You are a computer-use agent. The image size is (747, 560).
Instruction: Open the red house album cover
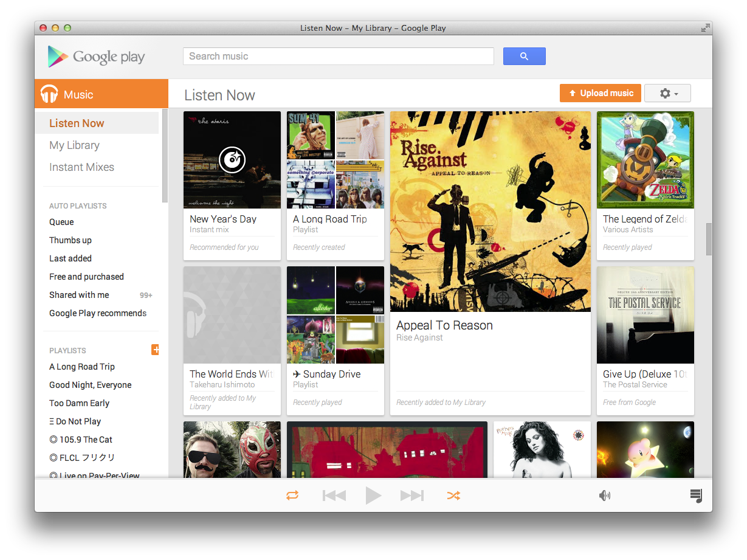point(387,449)
